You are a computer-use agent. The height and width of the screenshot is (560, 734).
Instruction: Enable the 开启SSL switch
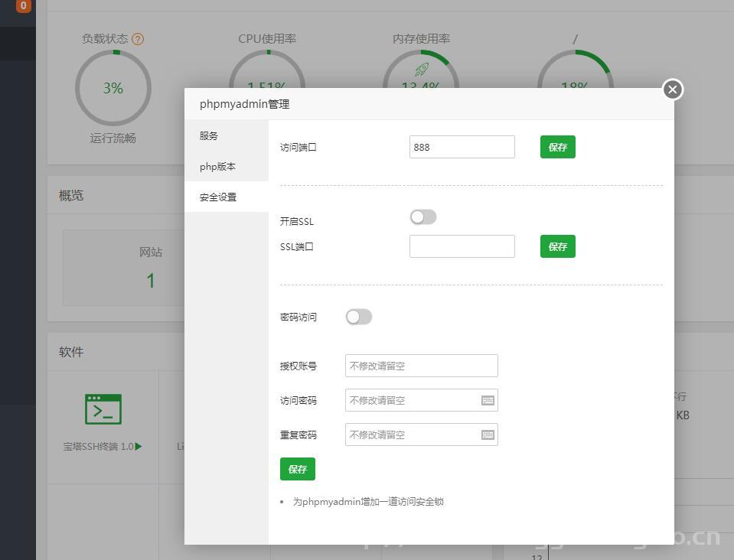pos(422,217)
